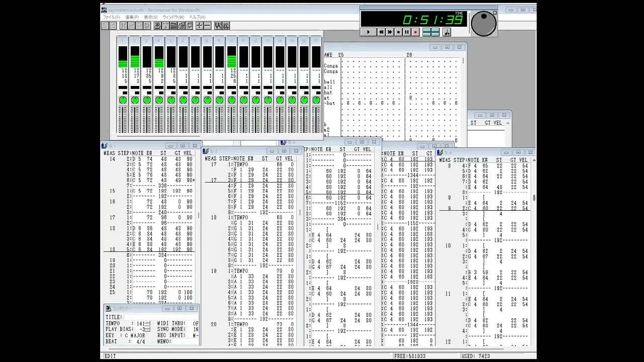The image size is (644, 362).
Task: Click mixer channel 10 green pan knob
Action: tap(232, 100)
